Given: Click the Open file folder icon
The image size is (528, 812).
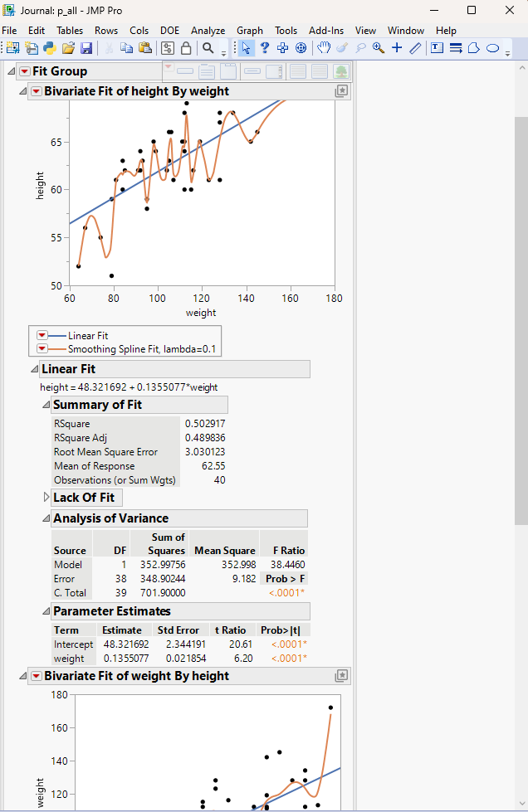Looking at the screenshot, I should (68, 48).
